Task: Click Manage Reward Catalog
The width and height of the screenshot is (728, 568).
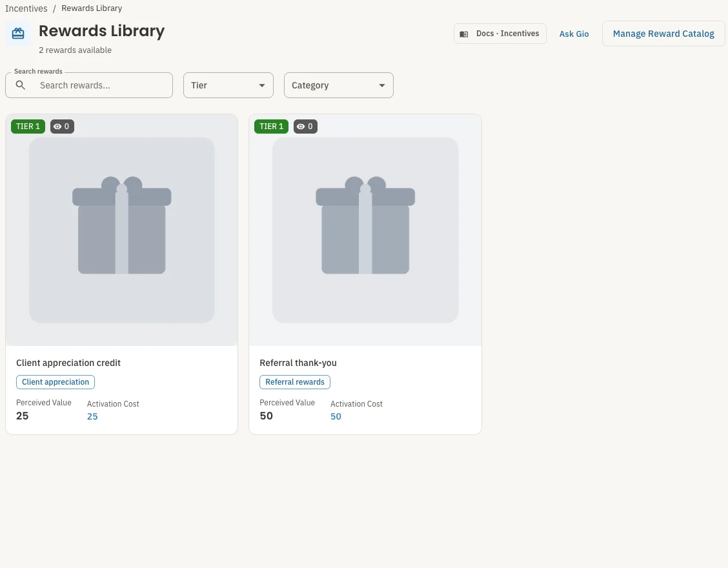Action: pyautogui.click(x=663, y=34)
